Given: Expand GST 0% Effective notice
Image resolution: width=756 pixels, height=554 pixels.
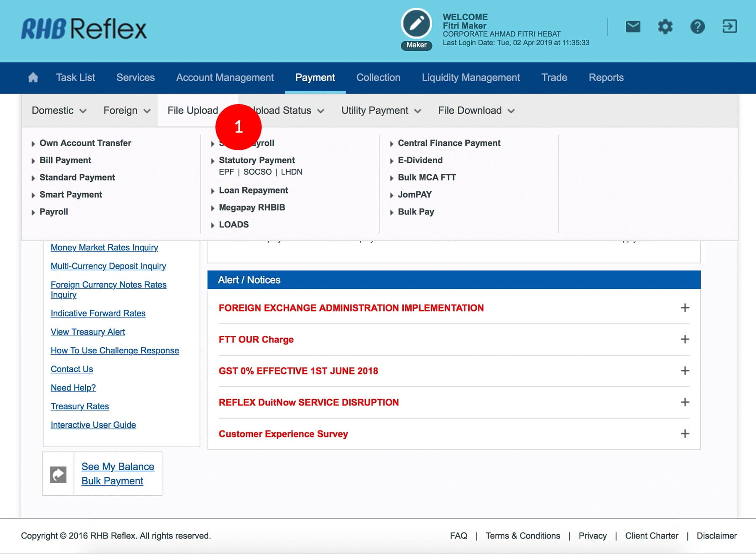Looking at the screenshot, I should point(685,371).
